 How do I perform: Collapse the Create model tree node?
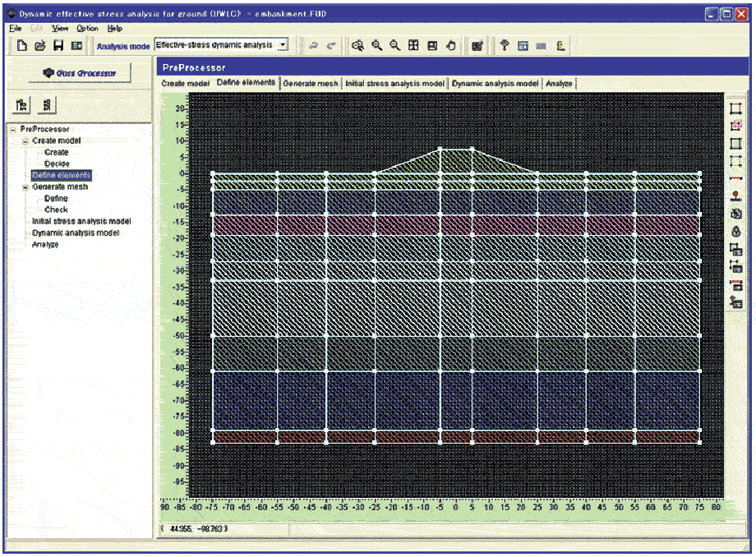point(25,141)
